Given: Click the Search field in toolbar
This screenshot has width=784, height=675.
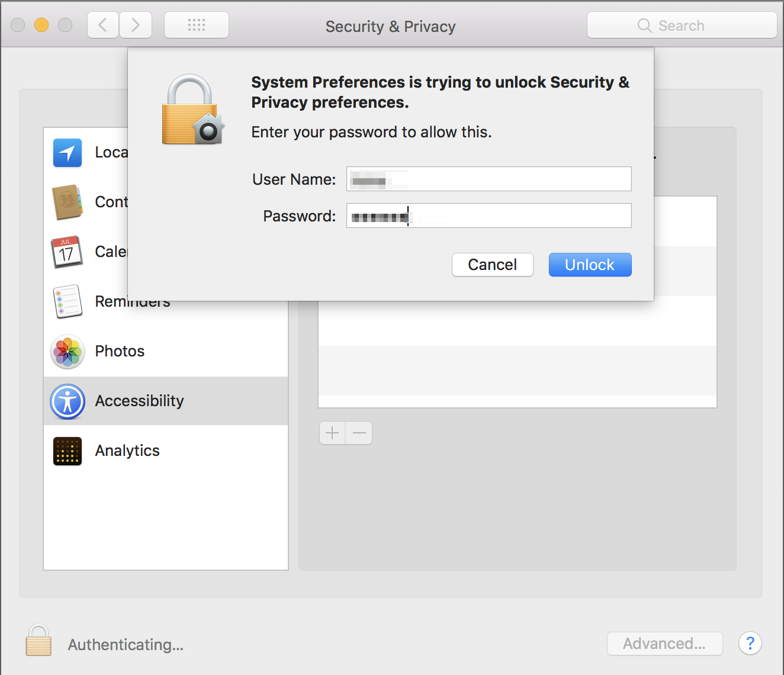Looking at the screenshot, I should 682,25.
